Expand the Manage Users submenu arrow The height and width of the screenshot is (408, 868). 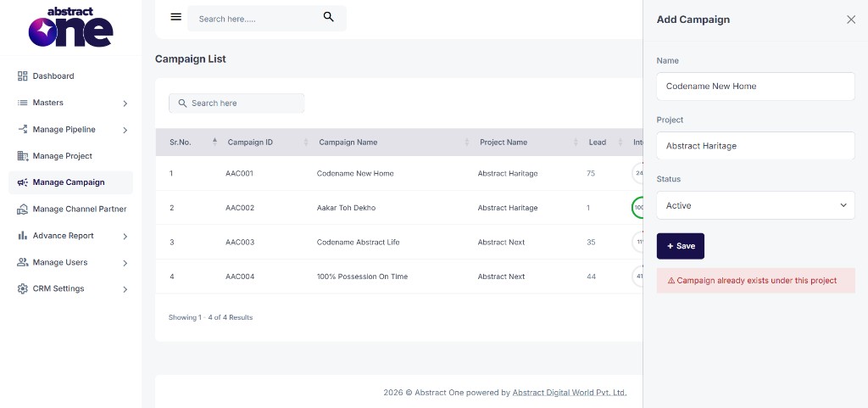pos(125,262)
